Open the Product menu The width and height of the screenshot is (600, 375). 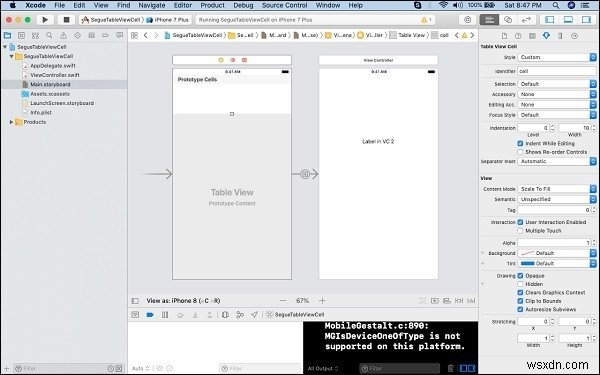click(x=212, y=5)
